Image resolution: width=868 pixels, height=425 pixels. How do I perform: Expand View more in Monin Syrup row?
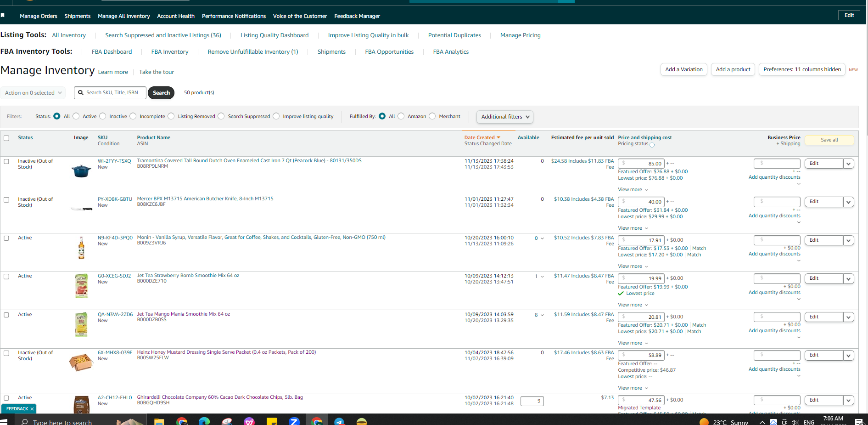coord(633,266)
